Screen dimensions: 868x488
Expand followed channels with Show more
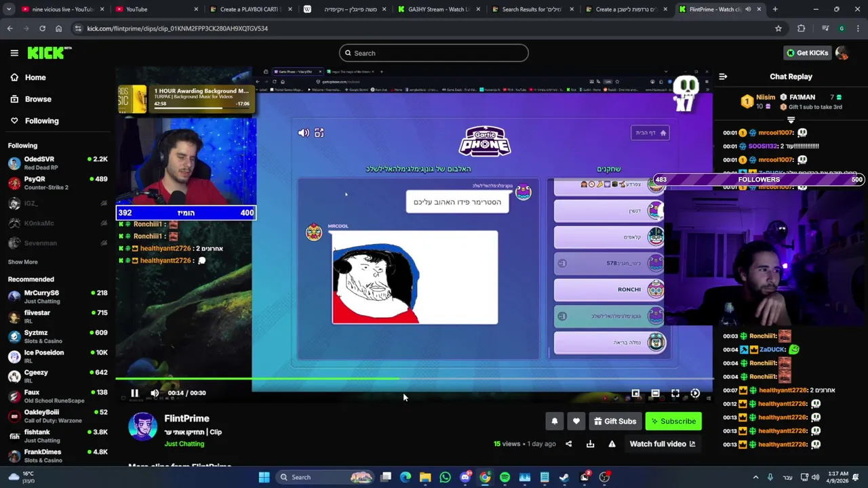(22, 262)
